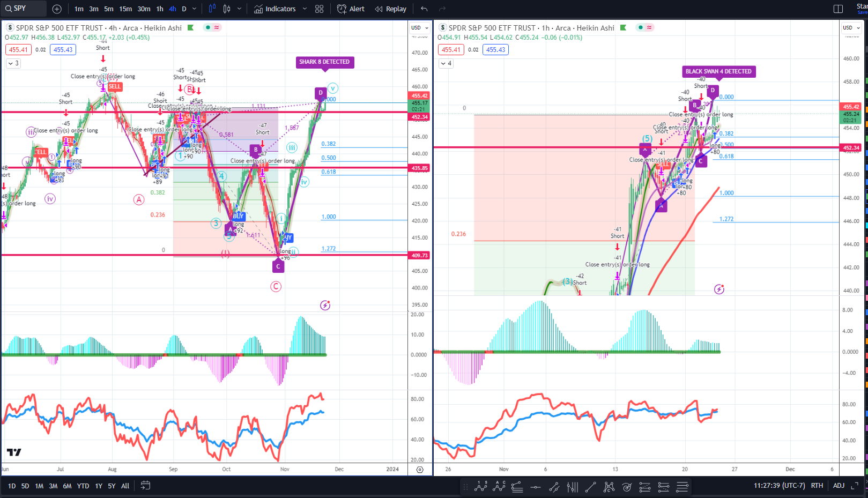Select the Fib retracement tool in the favorites bar

517,487
